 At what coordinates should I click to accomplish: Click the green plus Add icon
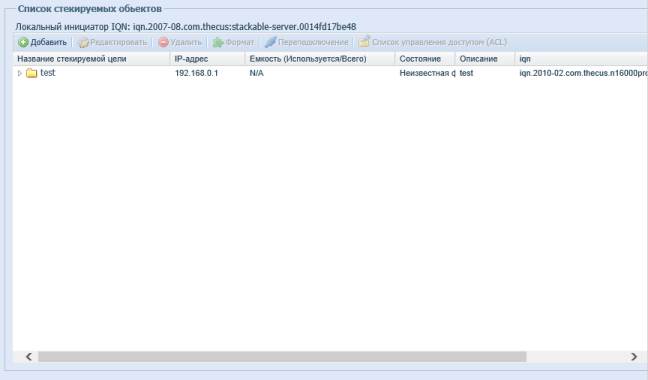[23, 42]
